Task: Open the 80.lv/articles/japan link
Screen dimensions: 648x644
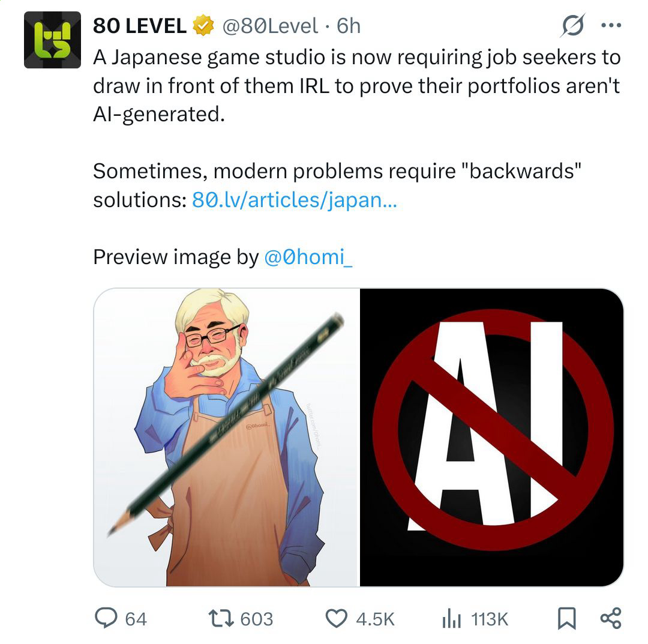Action: click(294, 200)
